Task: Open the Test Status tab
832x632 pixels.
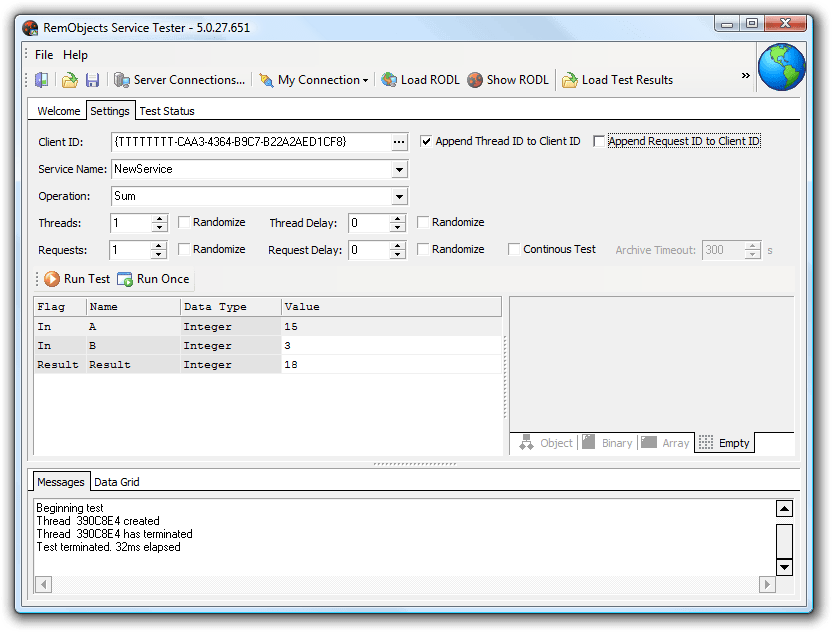Action: click(167, 111)
